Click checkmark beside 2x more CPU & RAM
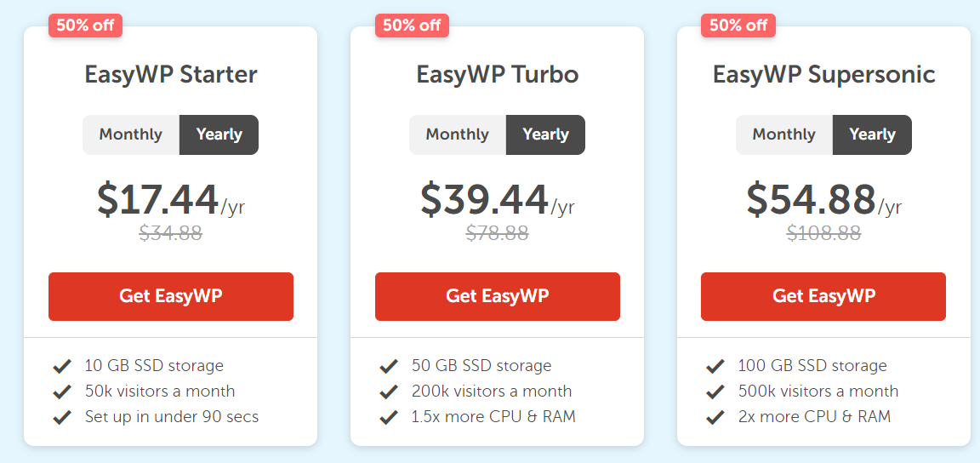This screenshot has width=980, height=463. [715, 417]
